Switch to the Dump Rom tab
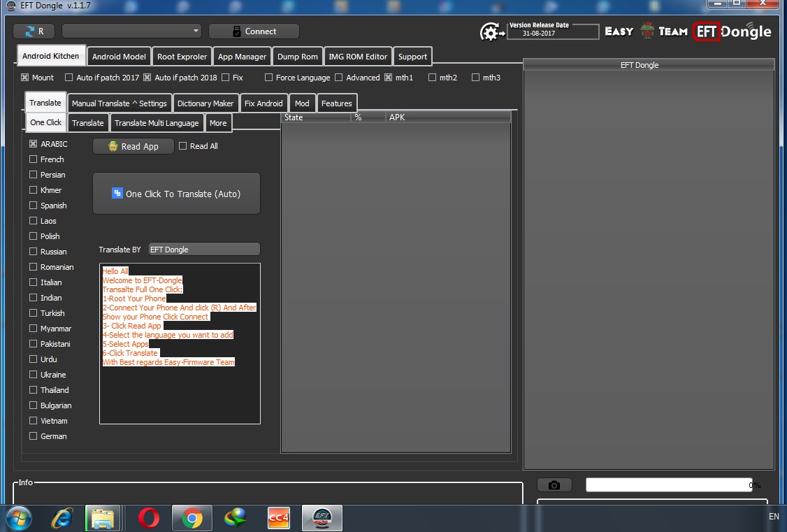The width and height of the screenshot is (787, 532). coord(298,57)
